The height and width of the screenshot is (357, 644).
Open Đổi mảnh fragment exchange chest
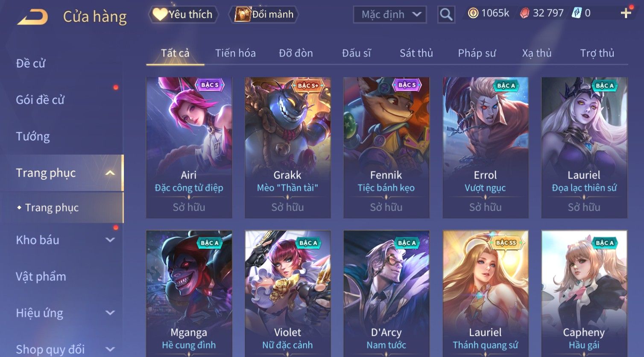tap(264, 15)
